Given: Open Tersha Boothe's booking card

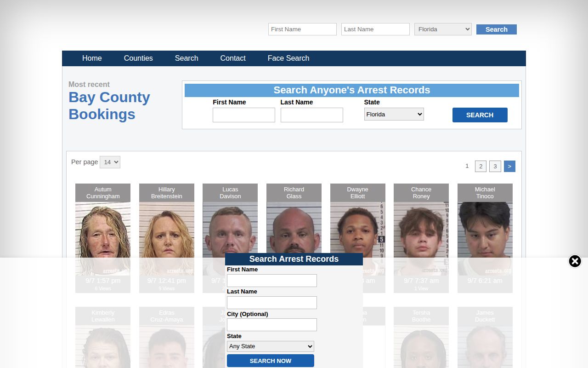Looking at the screenshot, I should [x=421, y=337].
